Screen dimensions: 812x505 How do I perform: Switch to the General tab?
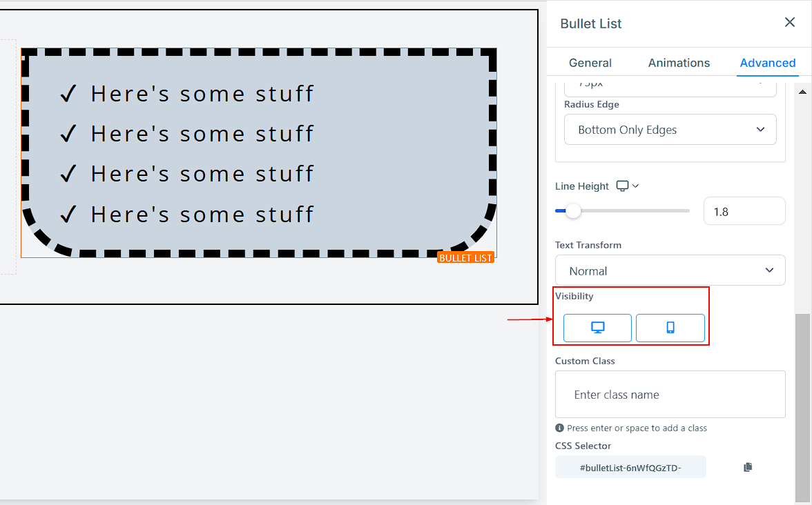coord(590,63)
